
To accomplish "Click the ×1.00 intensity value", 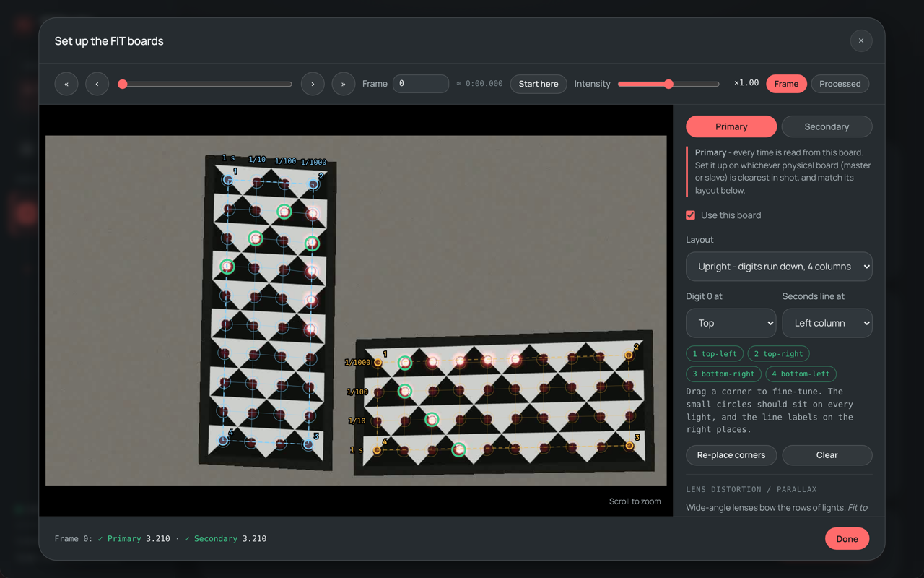I will 746,83.
